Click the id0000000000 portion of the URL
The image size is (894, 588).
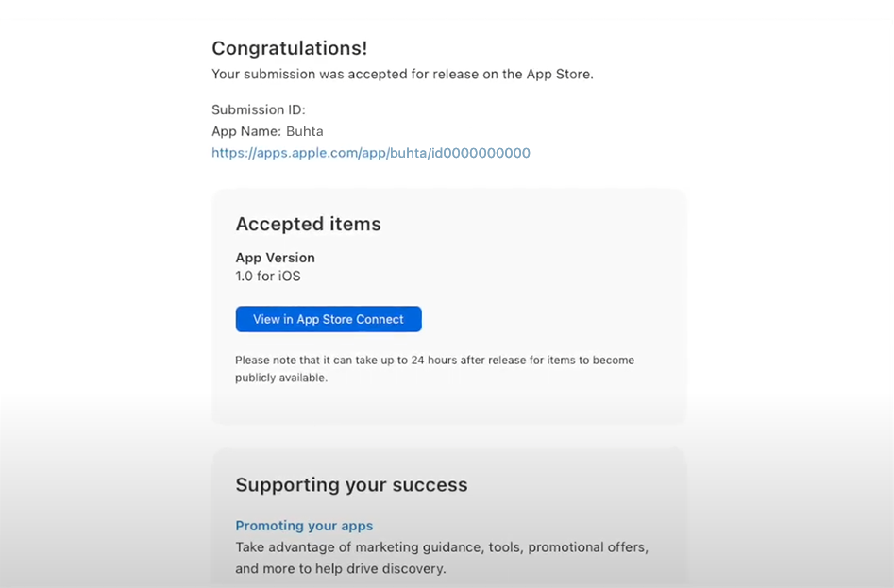[x=481, y=153]
